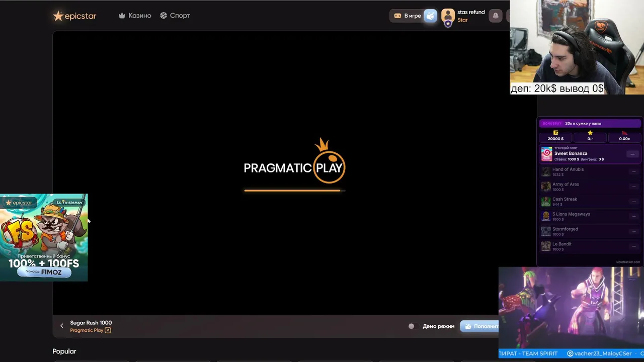The width and height of the screenshot is (644, 362).
Task: Click the Le Bandit slot thumbnail
Action: (546, 246)
